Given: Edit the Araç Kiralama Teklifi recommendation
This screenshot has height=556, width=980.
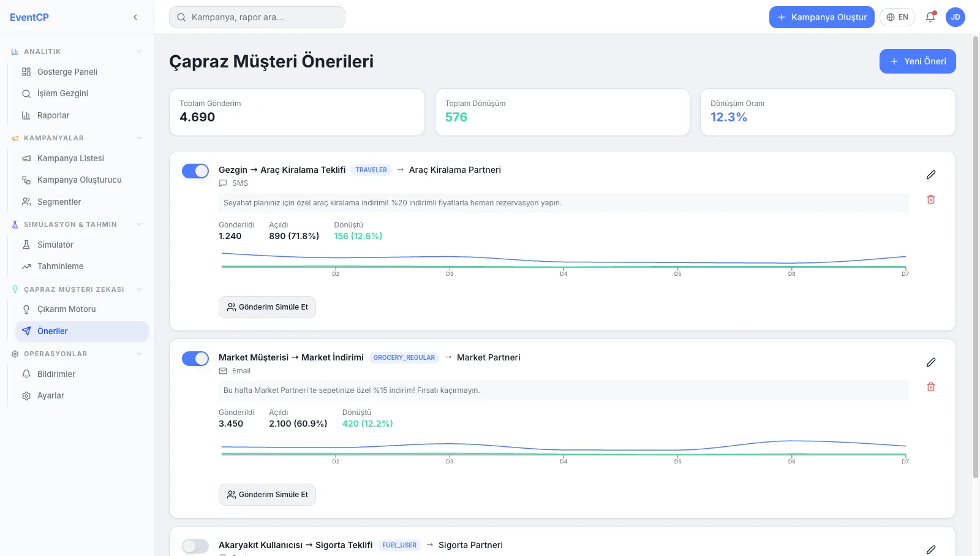Looking at the screenshot, I should pyautogui.click(x=931, y=175).
